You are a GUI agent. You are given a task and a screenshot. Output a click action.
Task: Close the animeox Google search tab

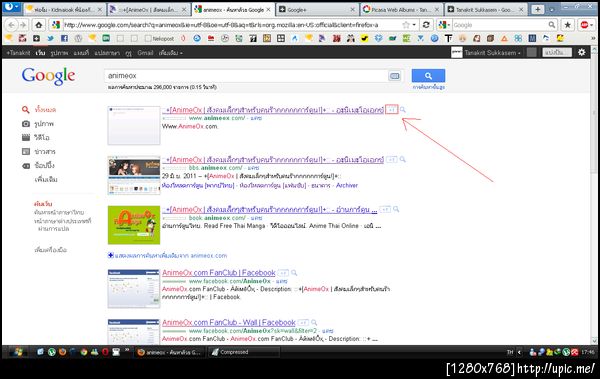click(268, 10)
